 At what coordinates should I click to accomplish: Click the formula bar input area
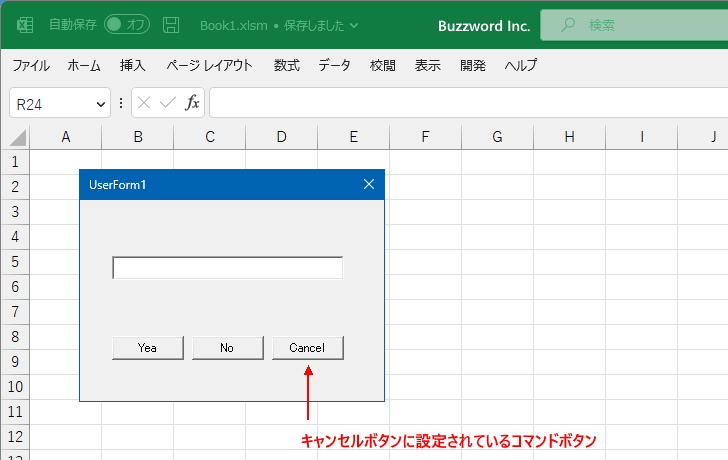coord(469,103)
